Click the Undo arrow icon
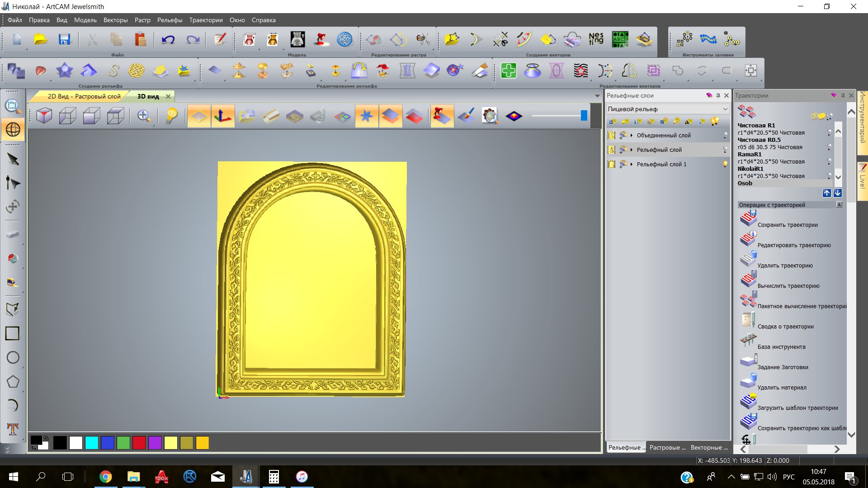This screenshot has width=868, height=488. coord(168,40)
